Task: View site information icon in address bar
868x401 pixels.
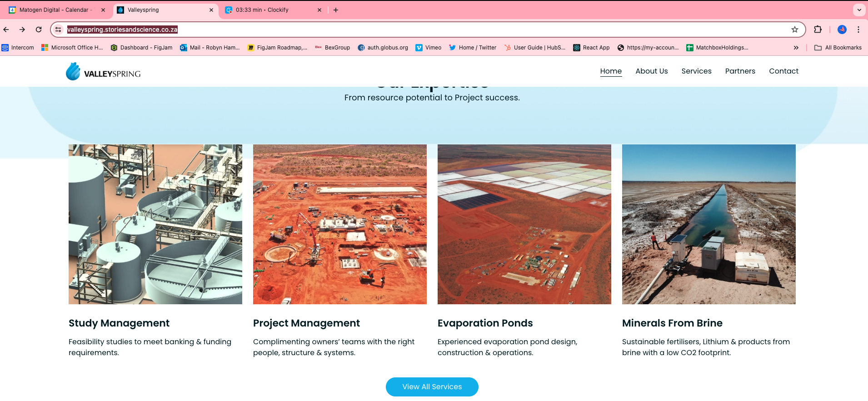Action: pyautogui.click(x=58, y=30)
